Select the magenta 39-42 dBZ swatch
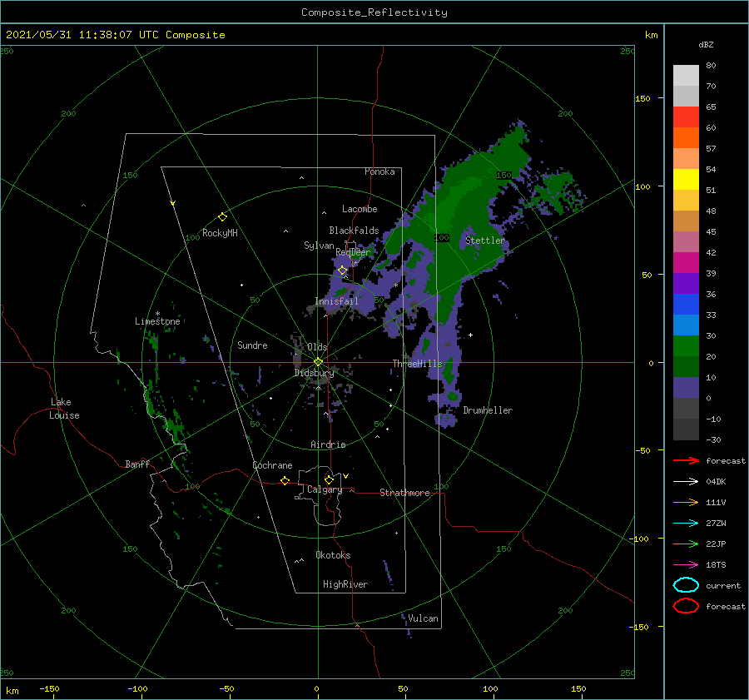 point(686,263)
